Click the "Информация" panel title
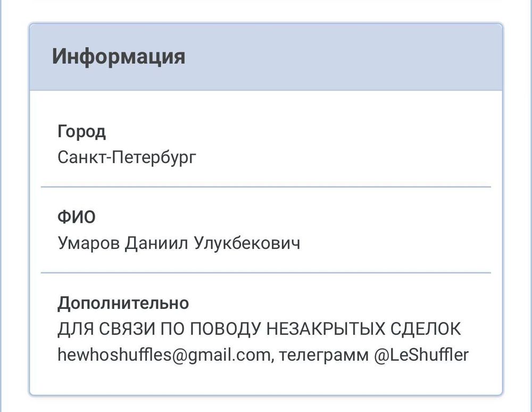 click(119, 56)
